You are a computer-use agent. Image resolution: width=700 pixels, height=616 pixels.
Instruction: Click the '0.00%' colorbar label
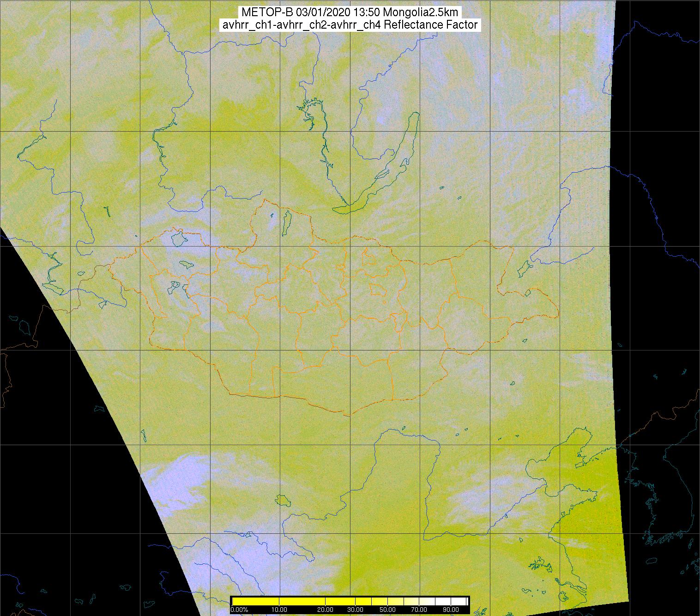coord(239,610)
